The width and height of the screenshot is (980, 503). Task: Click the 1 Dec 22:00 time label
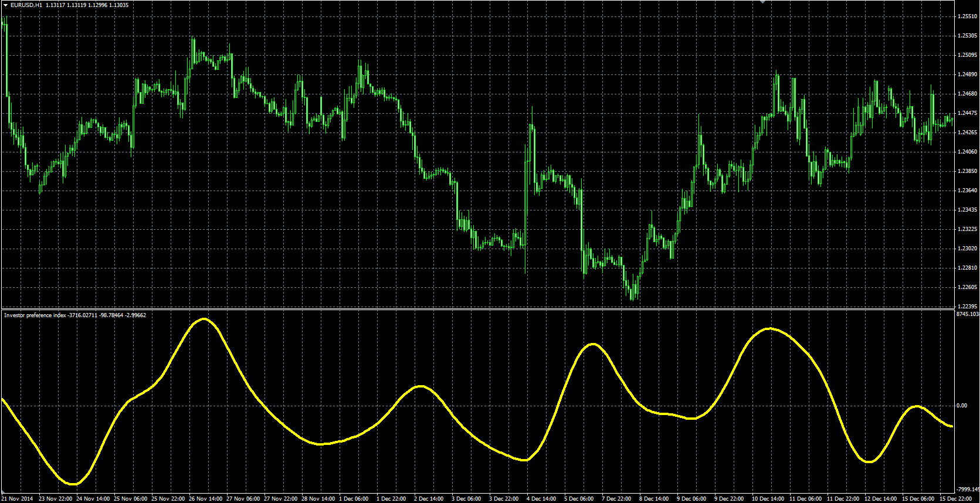(x=392, y=499)
